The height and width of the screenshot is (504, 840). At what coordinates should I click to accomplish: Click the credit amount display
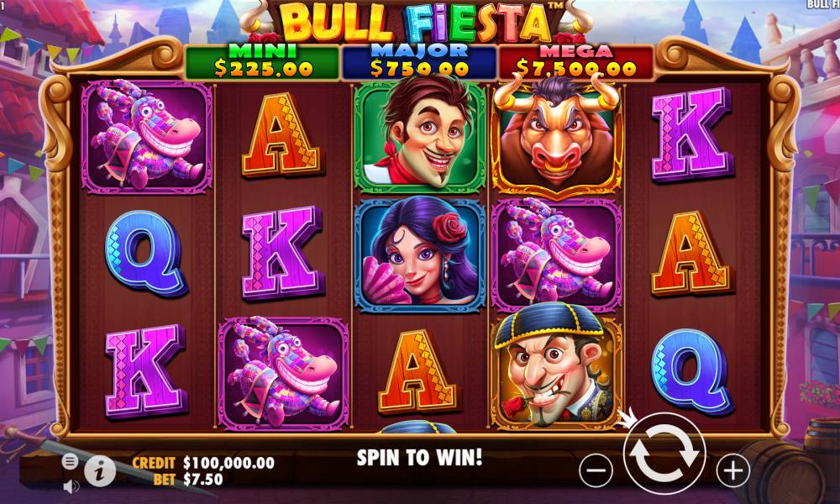(x=228, y=463)
